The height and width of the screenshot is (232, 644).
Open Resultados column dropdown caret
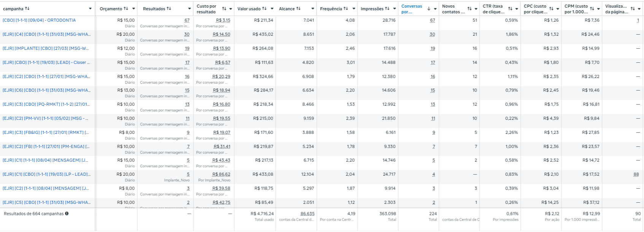point(189,9)
